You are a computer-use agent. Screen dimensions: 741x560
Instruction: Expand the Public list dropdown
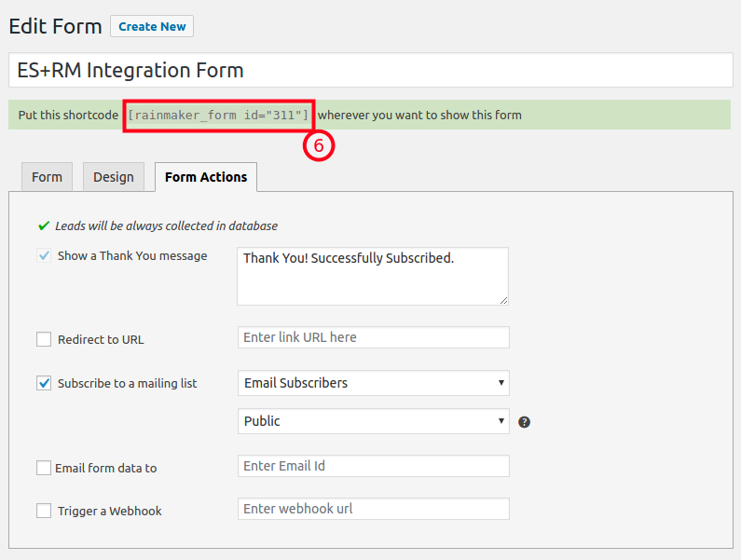(x=373, y=421)
